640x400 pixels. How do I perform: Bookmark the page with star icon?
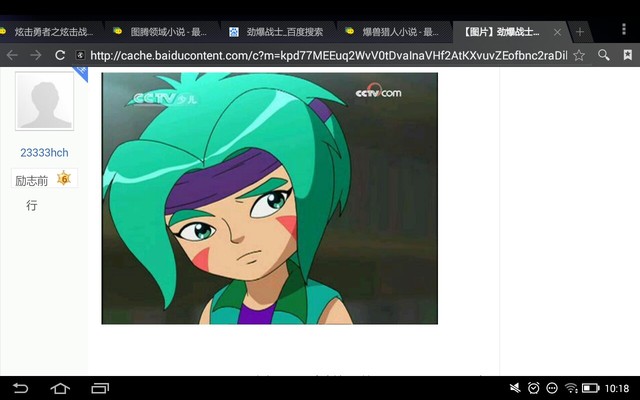579,55
